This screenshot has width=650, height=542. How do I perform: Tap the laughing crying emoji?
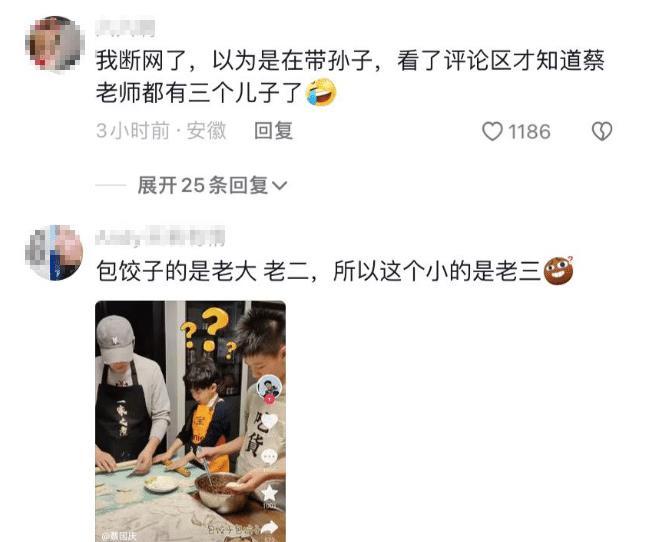pyautogui.click(x=320, y=92)
